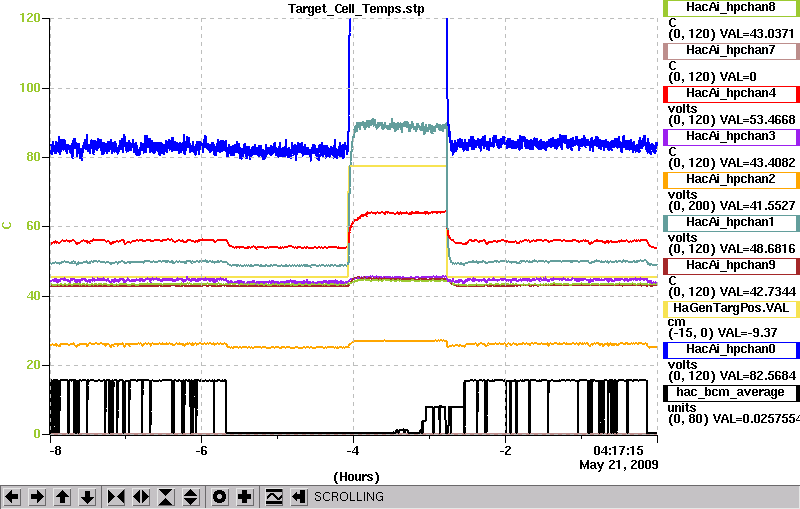Click the May 21, 2009 date label

click(618, 465)
